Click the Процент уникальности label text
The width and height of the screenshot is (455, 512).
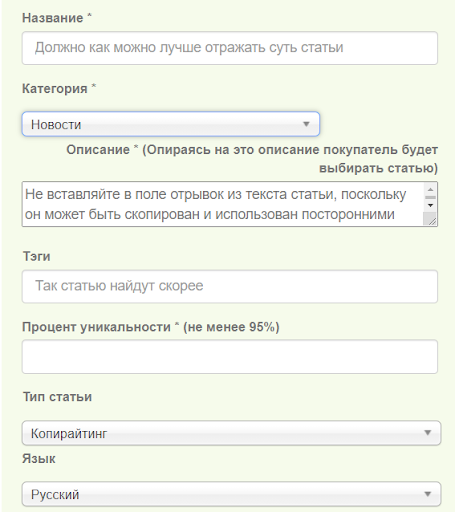pos(151,327)
